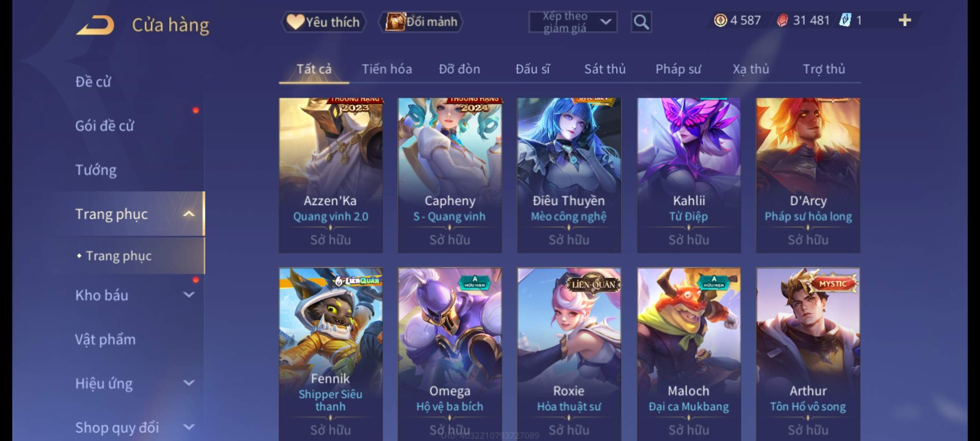
Task: Tap the blue voucher currency icon
Action: (x=845, y=20)
